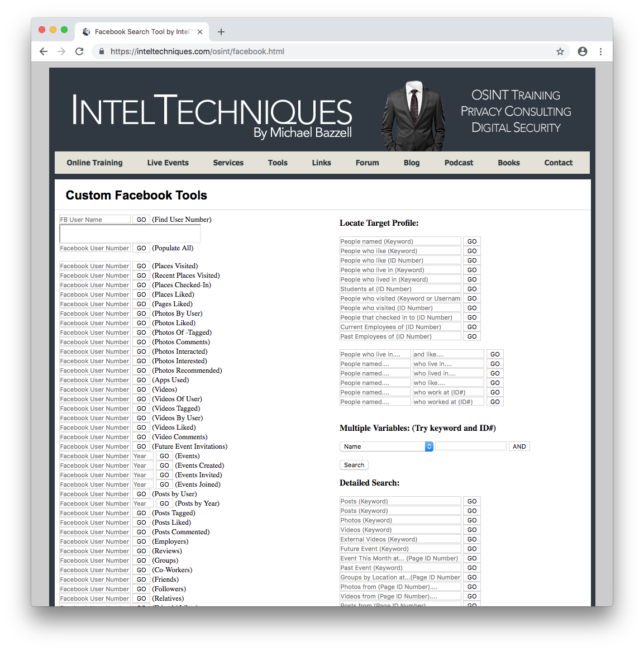Open the Name dropdown under Multiple Variables
The image size is (644, 651).
[387, 446]
